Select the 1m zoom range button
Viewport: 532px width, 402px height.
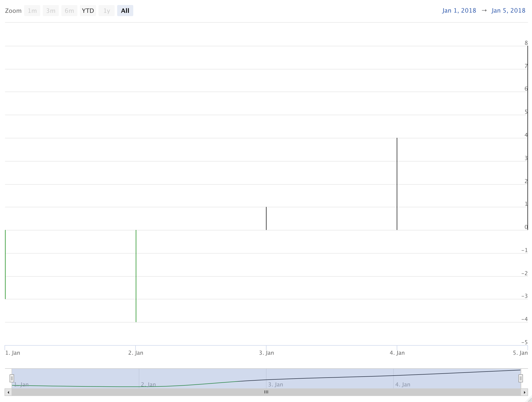(32, 11)
